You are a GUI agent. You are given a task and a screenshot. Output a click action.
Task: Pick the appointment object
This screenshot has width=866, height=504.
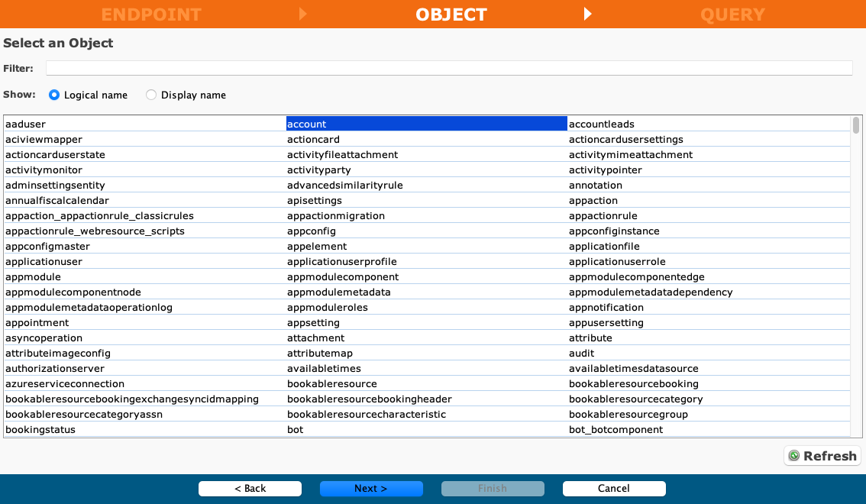click(x=37, y=323)
